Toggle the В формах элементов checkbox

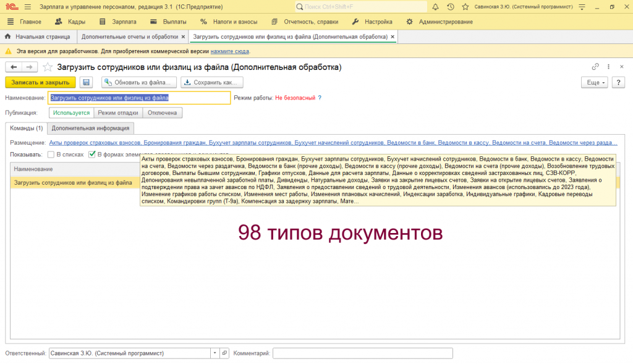[x=92, y=154]
